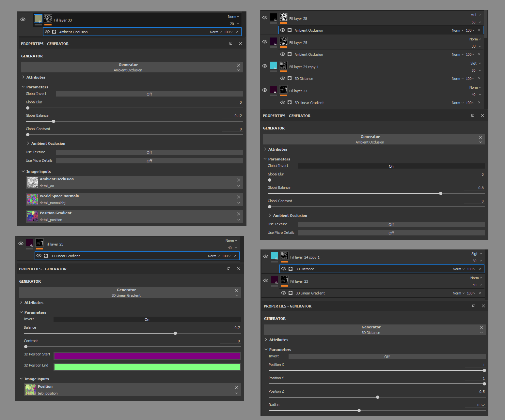Enable Use Texture under Ambient Occlusion
Image resolution: width=505 pixels, height=420 pixels.
pos(149,152)
